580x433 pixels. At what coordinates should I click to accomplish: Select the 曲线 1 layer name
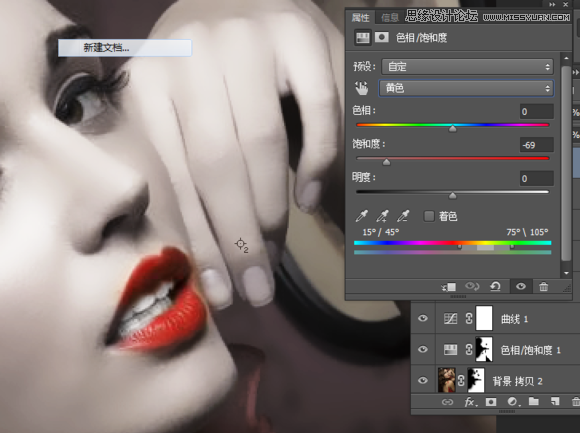pyautogui.click(x=515, y=319)
